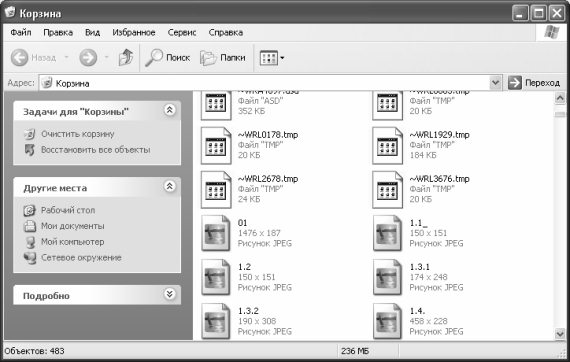Open the Сервис menu
This screenshot has height=362, width=570.
[x=182, y=32]
